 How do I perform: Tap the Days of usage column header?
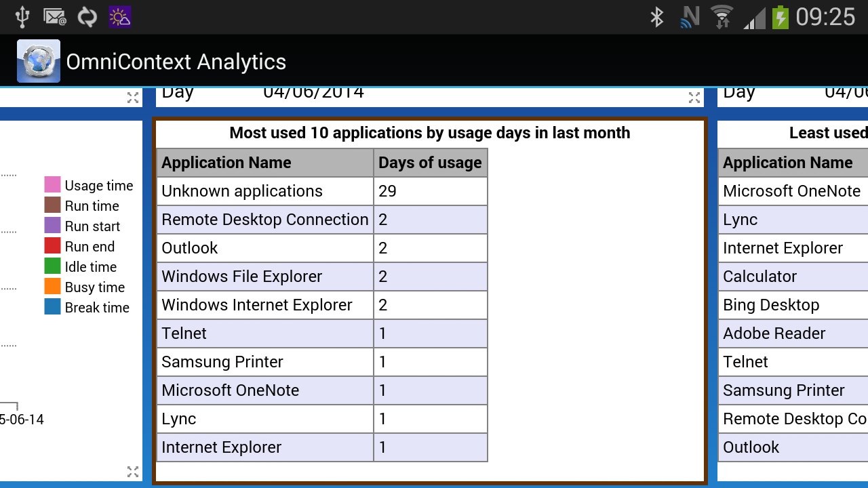431,163
